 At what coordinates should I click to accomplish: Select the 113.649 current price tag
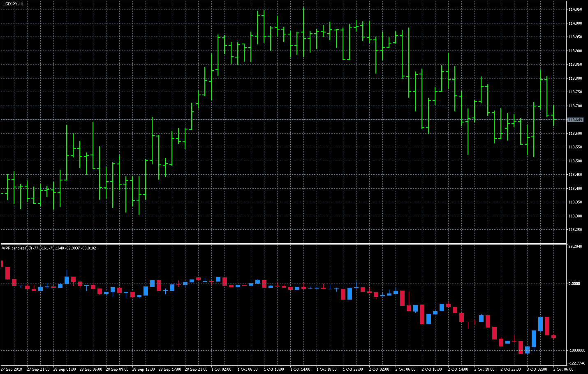pos(575,120)
